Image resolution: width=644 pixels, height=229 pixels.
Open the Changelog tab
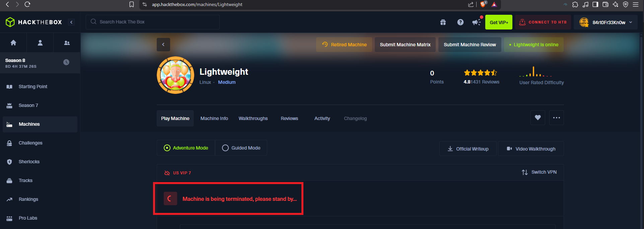355,118
